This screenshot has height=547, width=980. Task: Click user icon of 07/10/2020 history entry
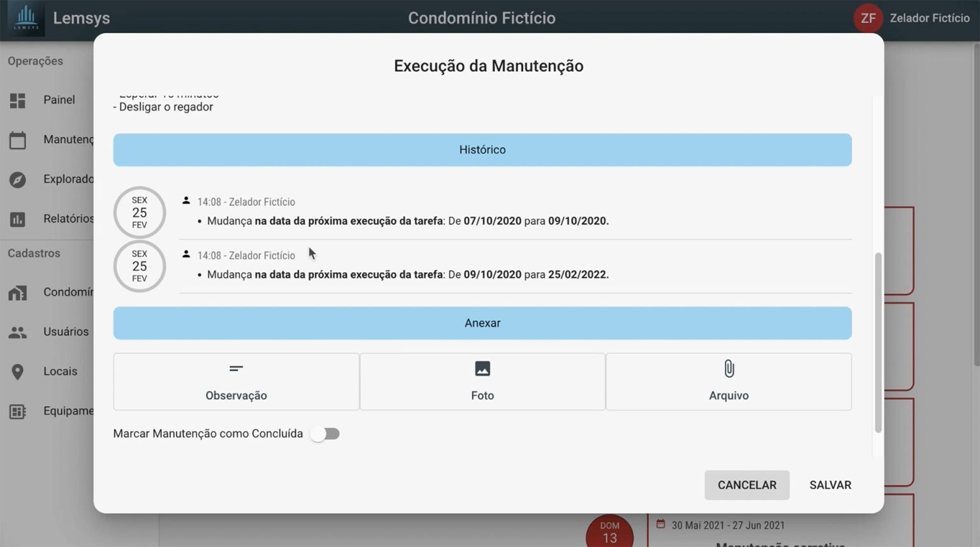coord(186,200)
